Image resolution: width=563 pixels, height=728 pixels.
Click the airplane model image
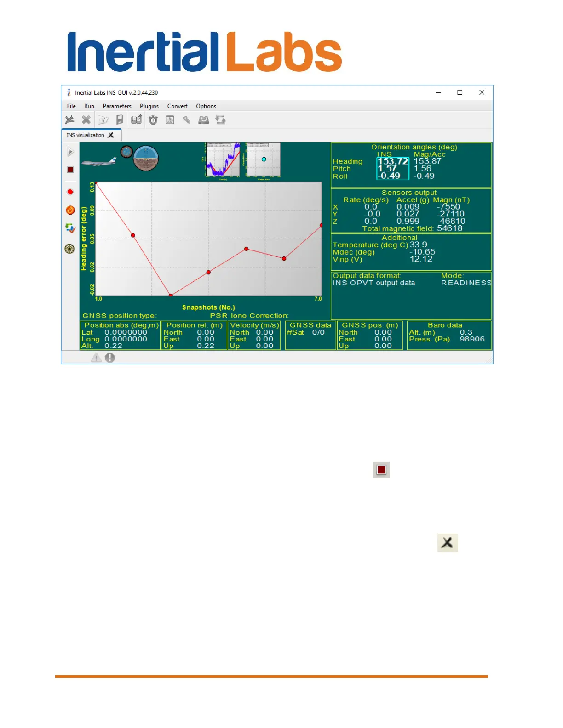[99, 161]
